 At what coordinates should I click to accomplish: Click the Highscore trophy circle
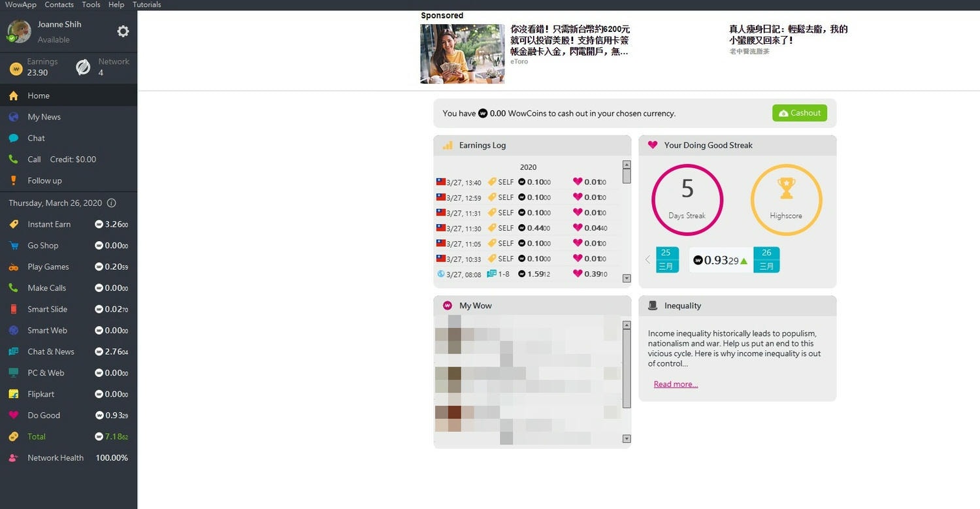(x=786, y=199)
